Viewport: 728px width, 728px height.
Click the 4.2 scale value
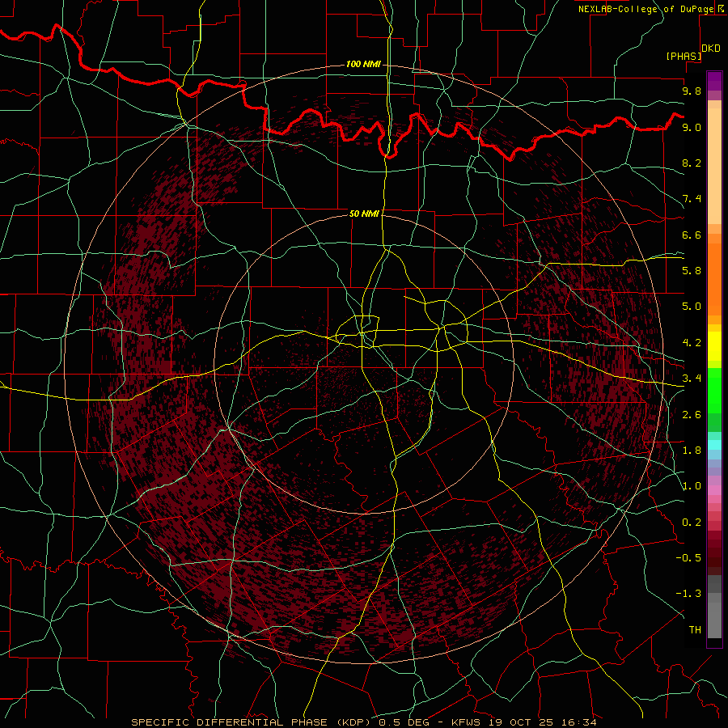click(x=692, y=343)
